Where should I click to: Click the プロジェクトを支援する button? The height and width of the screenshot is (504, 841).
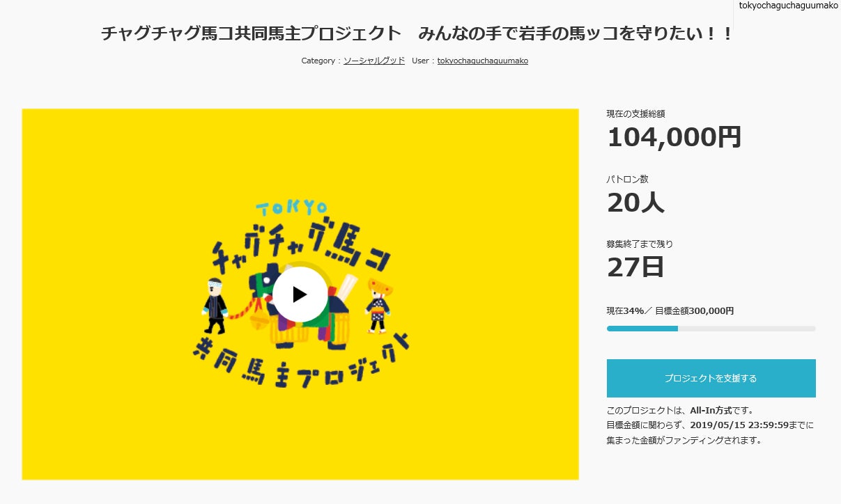pyautogui.click(x=711, y=378)
